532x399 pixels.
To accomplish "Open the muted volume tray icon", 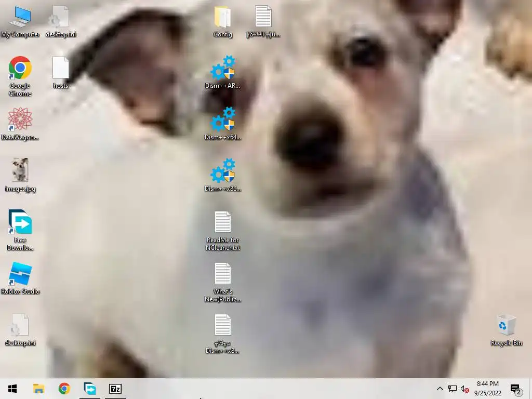I will 464,389.
